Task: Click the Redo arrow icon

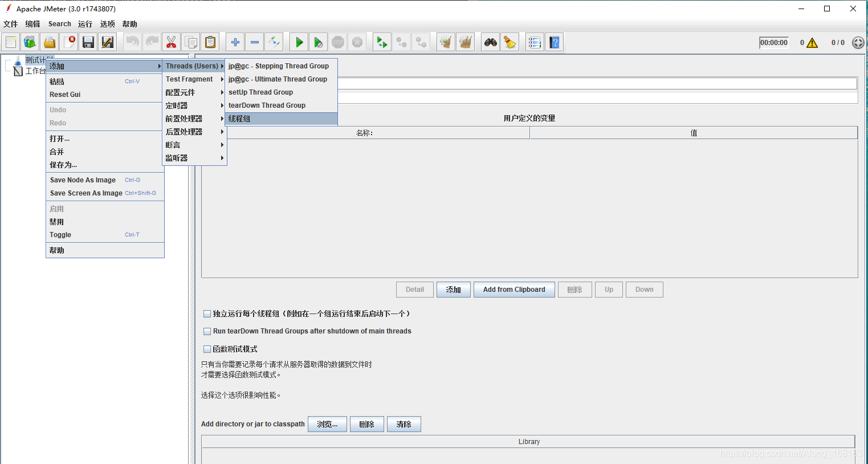Action: click(x=152, y=42)
